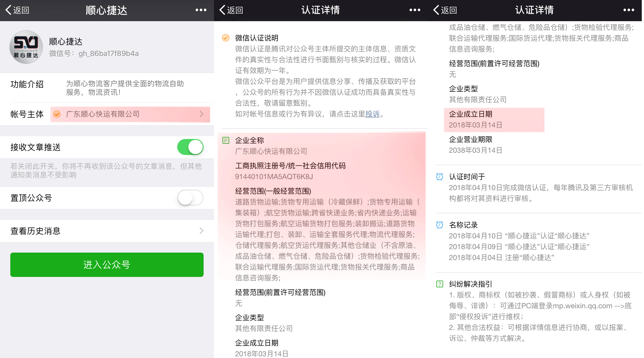Go back from the middle 认证详情 screen
The height and width of the screenshot is (358, 644).
(231, 10)
